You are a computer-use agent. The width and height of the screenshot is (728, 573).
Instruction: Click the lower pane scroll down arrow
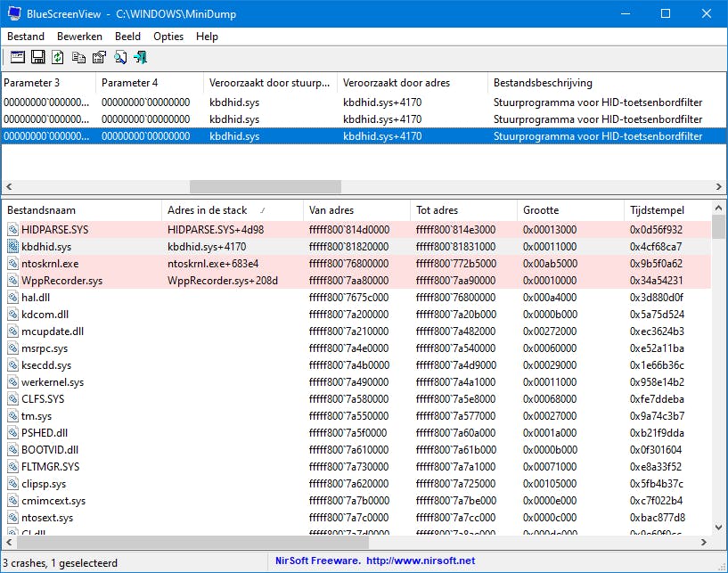coord(719,528)
